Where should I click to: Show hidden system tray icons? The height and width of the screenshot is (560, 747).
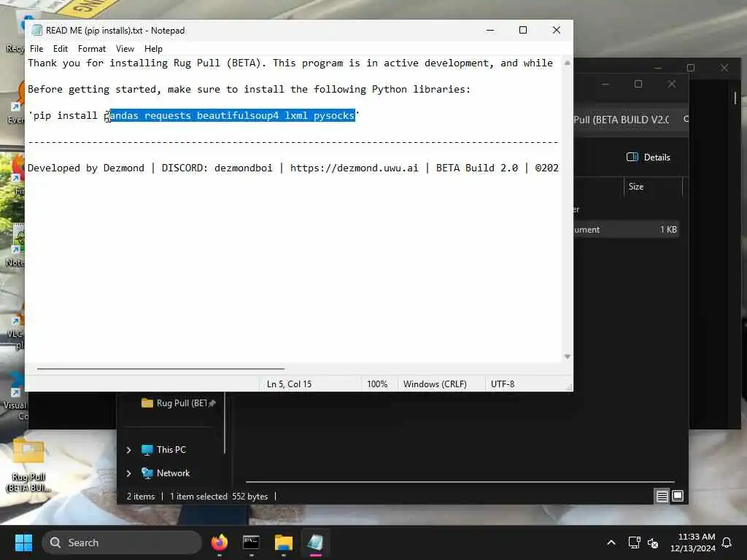click(x=611, y=542)
